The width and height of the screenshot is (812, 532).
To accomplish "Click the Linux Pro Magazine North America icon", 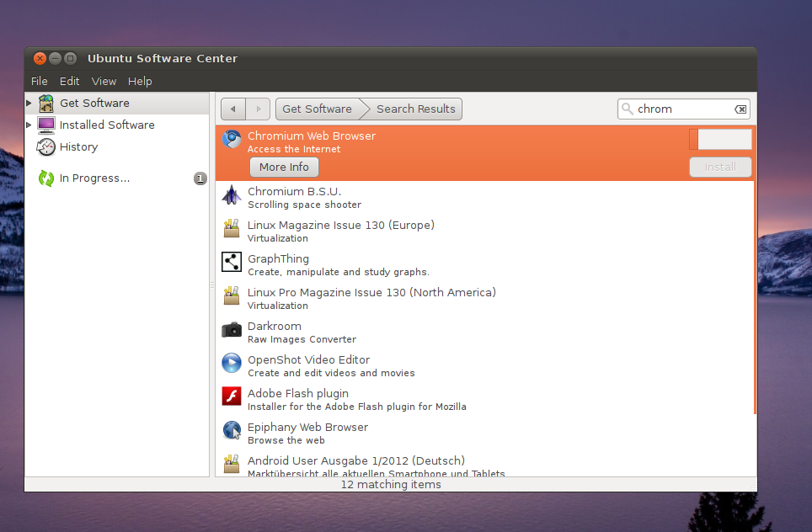I will [x=232, y=295].
